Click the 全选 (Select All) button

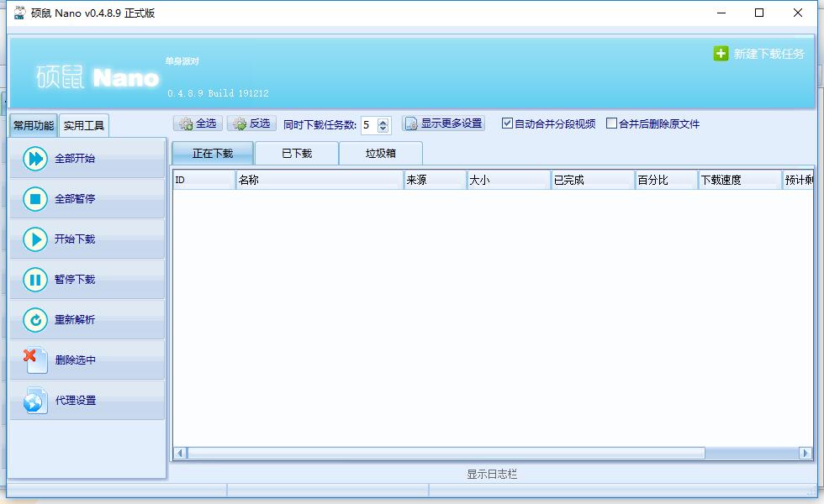pyautogui.click(x=197, y=123)
